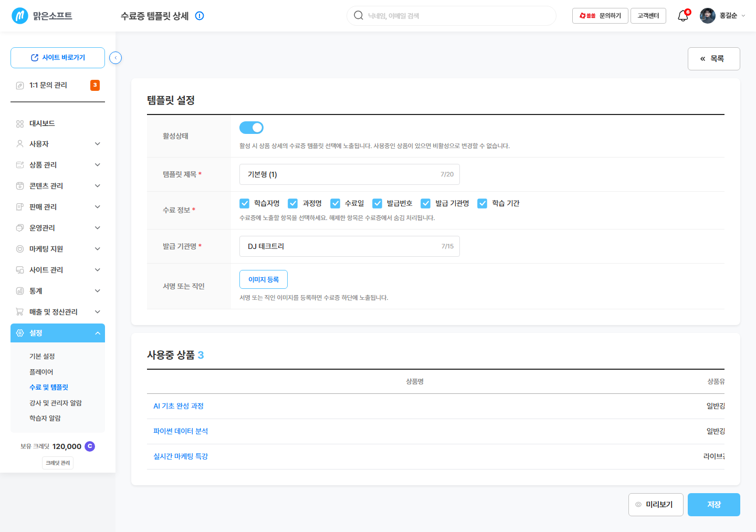This screenshot has width=756, height=532.
Task: Open 수료 및 템플릿 submenu item
Action: point(49,387)
